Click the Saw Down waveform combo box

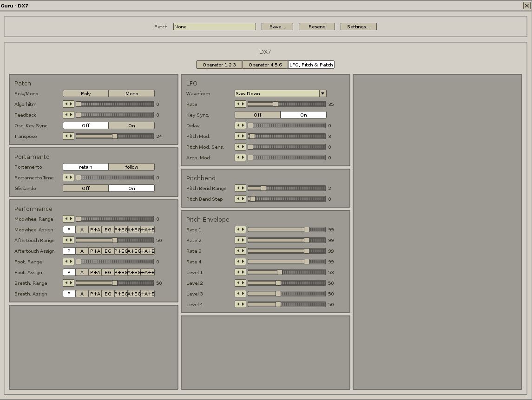point(280,93)
